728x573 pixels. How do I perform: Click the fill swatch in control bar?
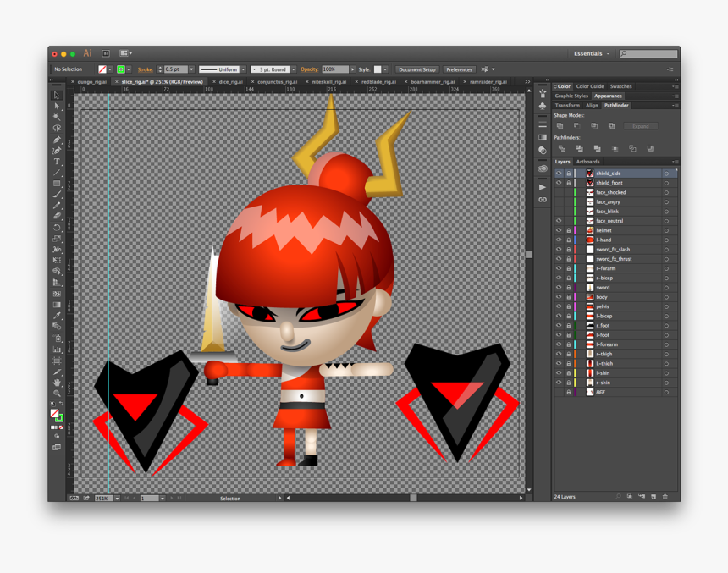[x=102, y=69]
